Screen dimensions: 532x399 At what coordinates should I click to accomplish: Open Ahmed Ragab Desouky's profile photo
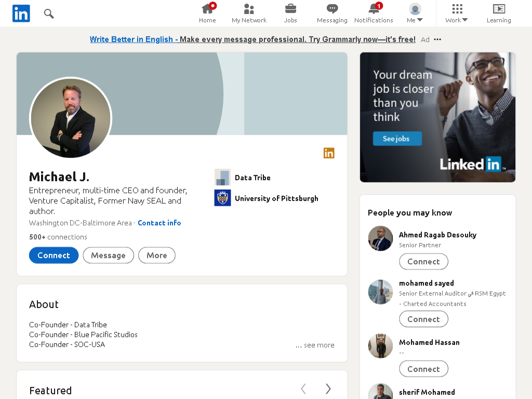(380, 238)
